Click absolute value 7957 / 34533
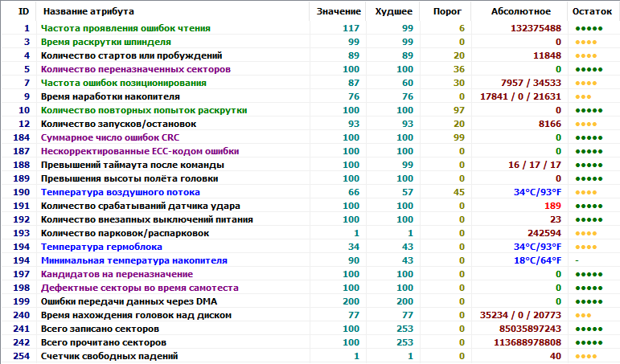620x364 pixels. point(531,83)
